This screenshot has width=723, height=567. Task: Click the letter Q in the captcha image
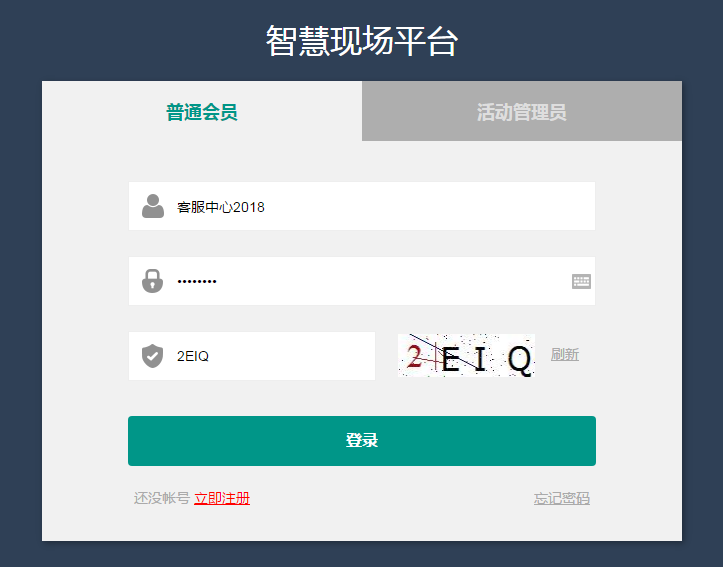tap(520, 360)
